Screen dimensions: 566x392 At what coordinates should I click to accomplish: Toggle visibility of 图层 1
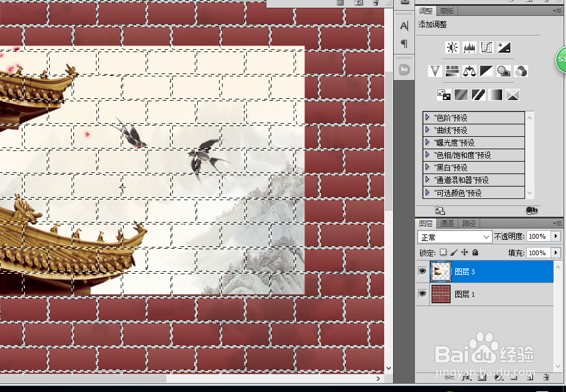(x=422, y=294)
